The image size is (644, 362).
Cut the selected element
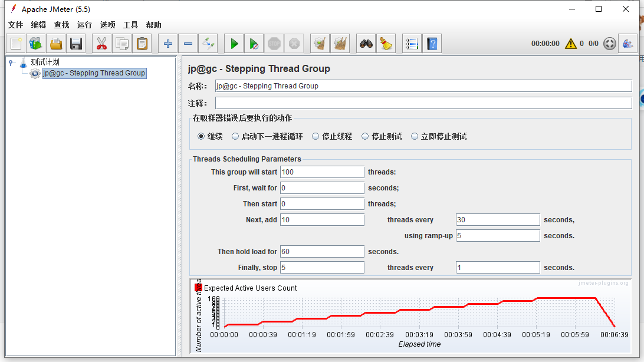(x=101, y=44)
